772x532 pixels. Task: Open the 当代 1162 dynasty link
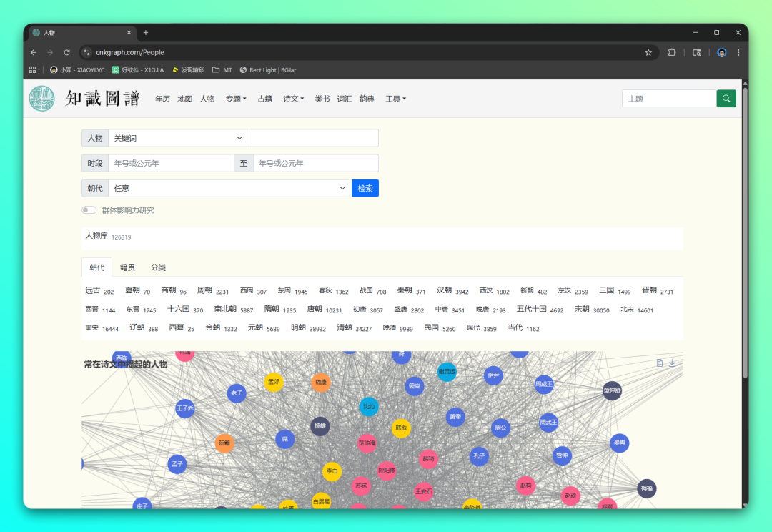(x=523, y=328)
